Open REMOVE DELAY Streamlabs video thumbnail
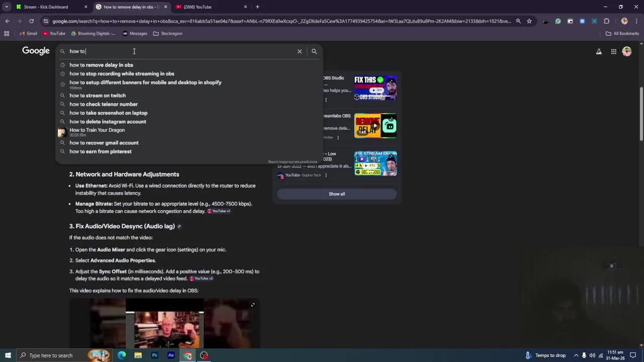The width and height of the screenshot is (644, 362). pyautogui.click(x=375, y=126)
